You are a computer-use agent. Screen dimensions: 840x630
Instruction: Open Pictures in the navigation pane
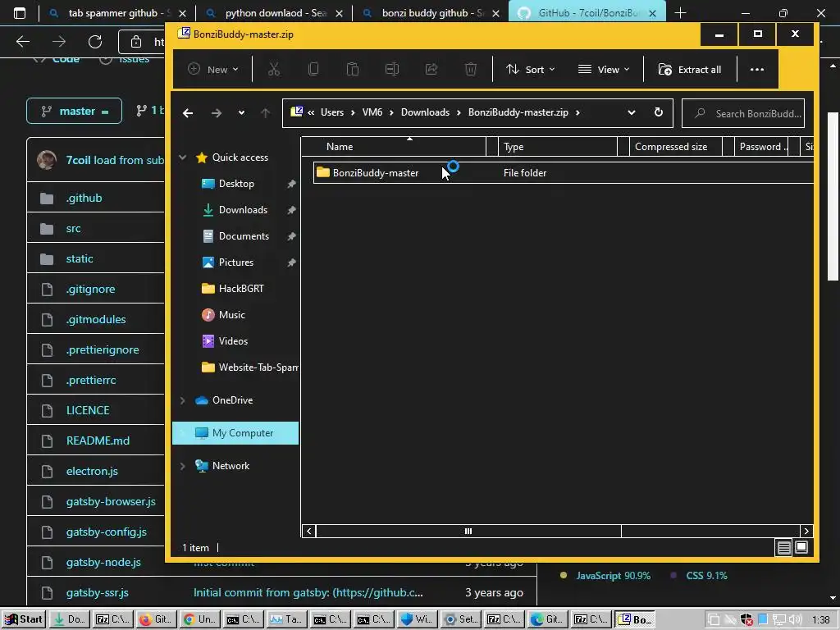pyautogui.click(x=235, y=262)
